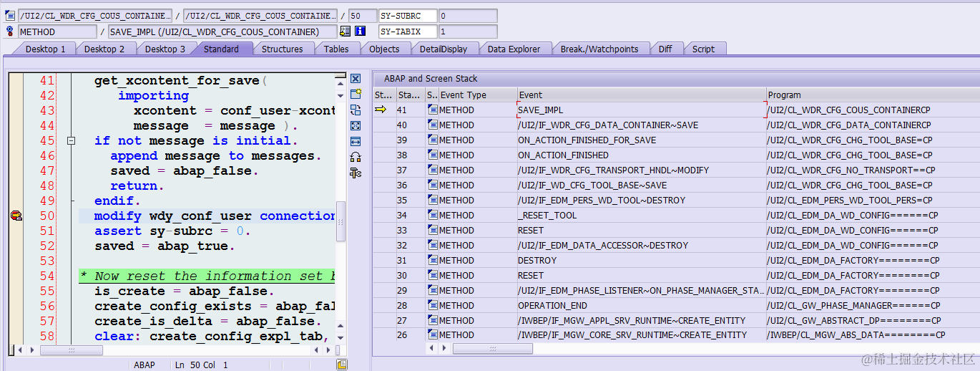Image resolution: width=980 pixels, height=371 pixels.
Task: Click the full screen tool icon
Action: click(356, 125)
